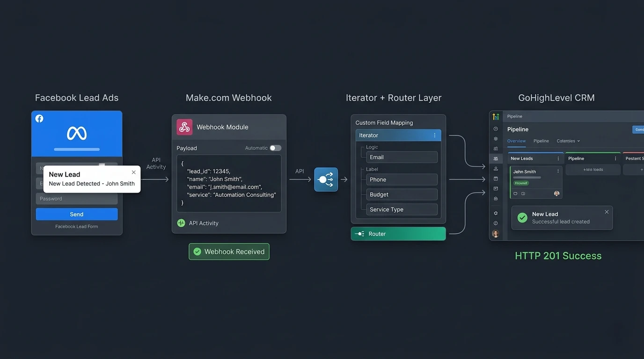Image resolution: width=644 pixels, height=359 pixels.
Task: Click the 'Webhook Module' title
Action: (222, 127)
